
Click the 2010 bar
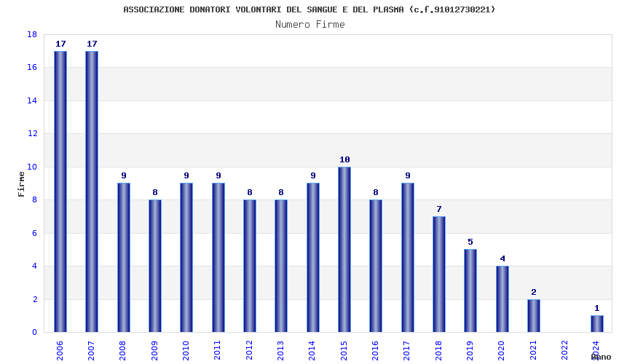[186, 258]
